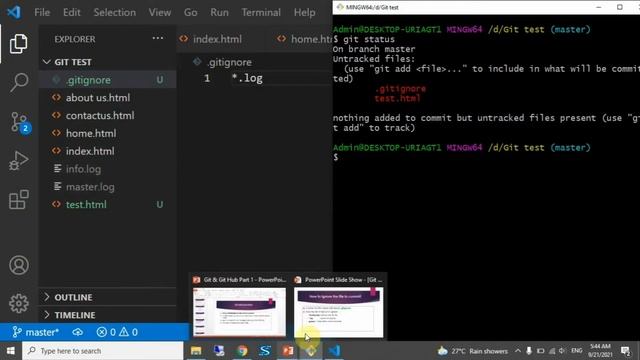
Task: Open the Run and Debug view
Action: (18, 160)
